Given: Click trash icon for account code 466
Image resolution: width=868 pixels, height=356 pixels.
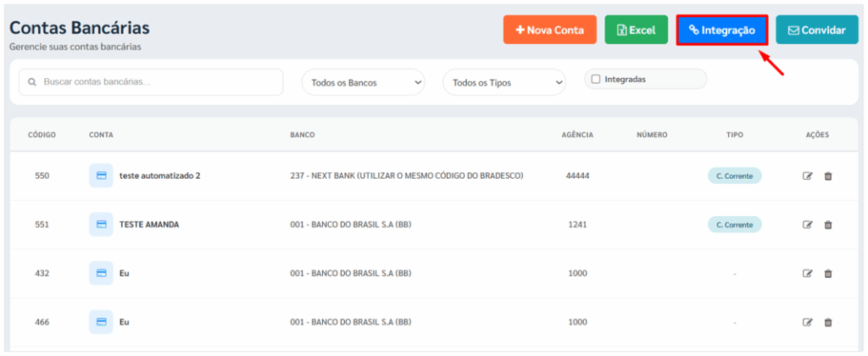Looking at the screenshot, I should pyautogui.click(x=828, y=322).
